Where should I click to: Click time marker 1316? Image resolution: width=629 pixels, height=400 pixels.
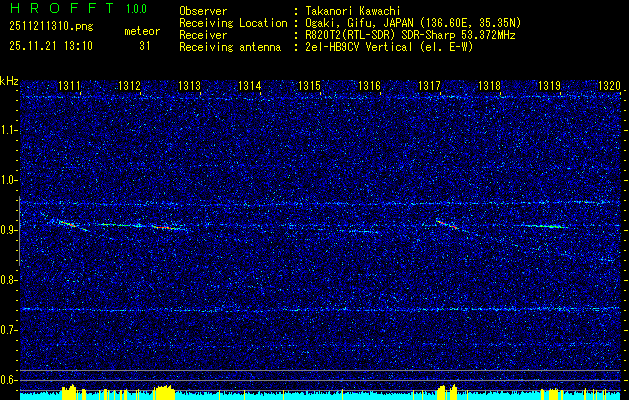coord(369,85)
